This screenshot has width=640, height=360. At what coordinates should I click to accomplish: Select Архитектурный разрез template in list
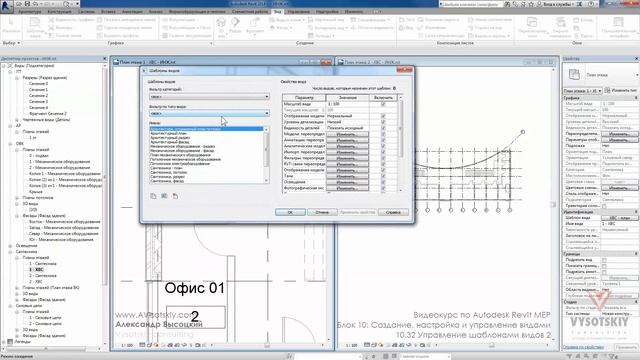170,138
